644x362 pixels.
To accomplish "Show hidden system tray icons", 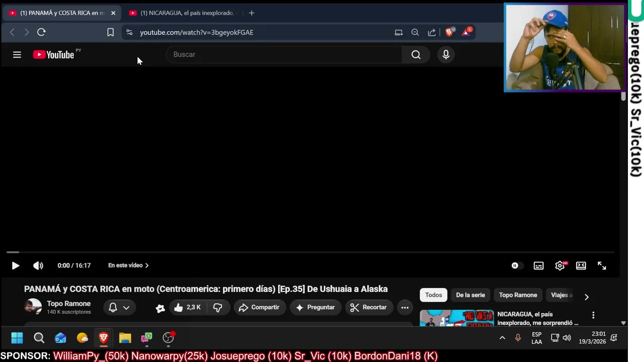I will pos(502,338).
